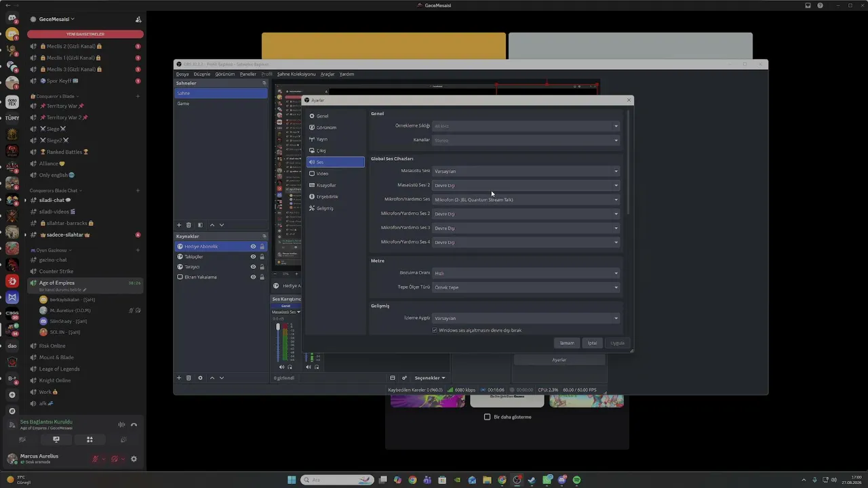Open Dosya menu in OBS
The width and height of the screenshot is (868, 488).
182,74
